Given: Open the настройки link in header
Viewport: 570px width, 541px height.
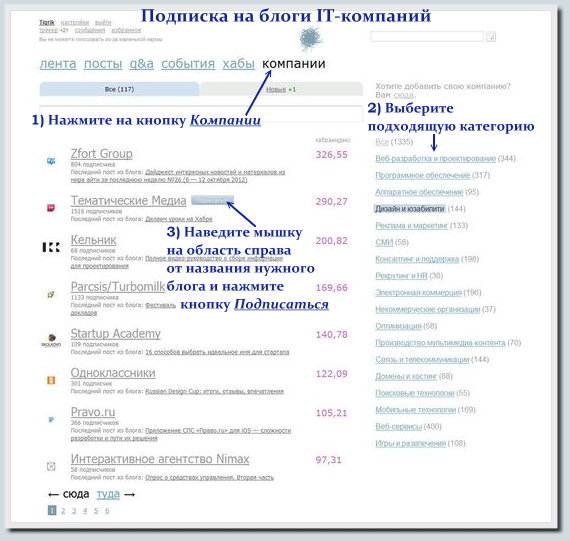Looking at the screenshot, I should 75,23.
